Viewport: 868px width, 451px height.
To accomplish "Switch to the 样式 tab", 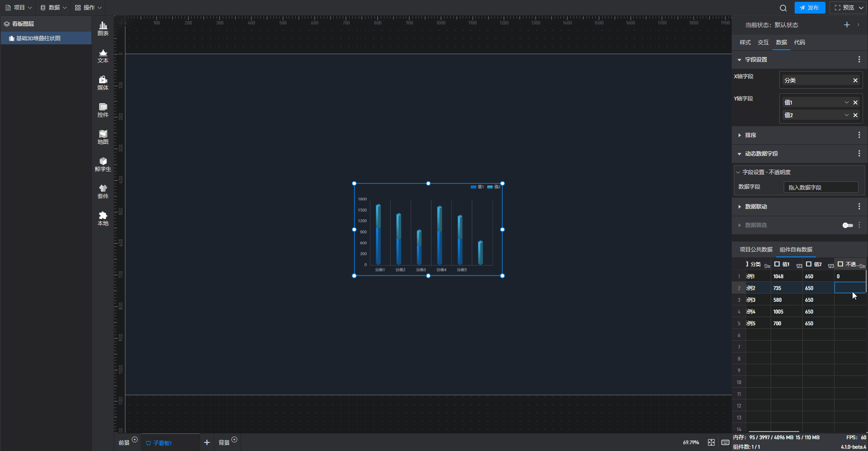I will click(745, 43).
